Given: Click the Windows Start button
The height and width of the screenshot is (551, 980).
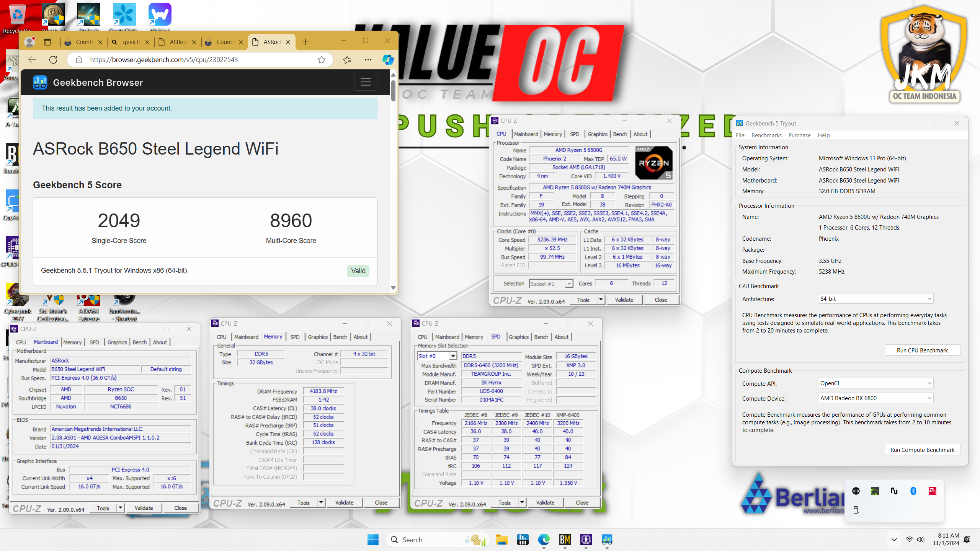Looking at the screenshot, I should pyautogui.click(x=373, y=540).
